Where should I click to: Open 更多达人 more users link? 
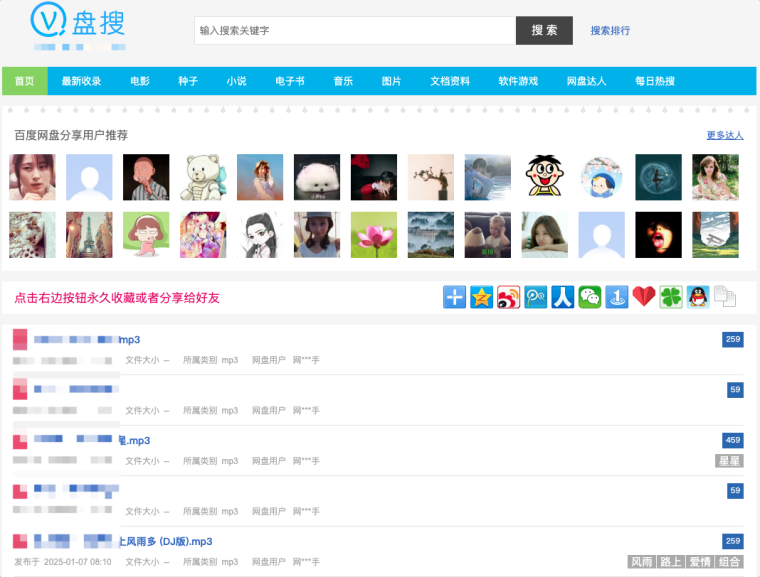tap(725, 135)
